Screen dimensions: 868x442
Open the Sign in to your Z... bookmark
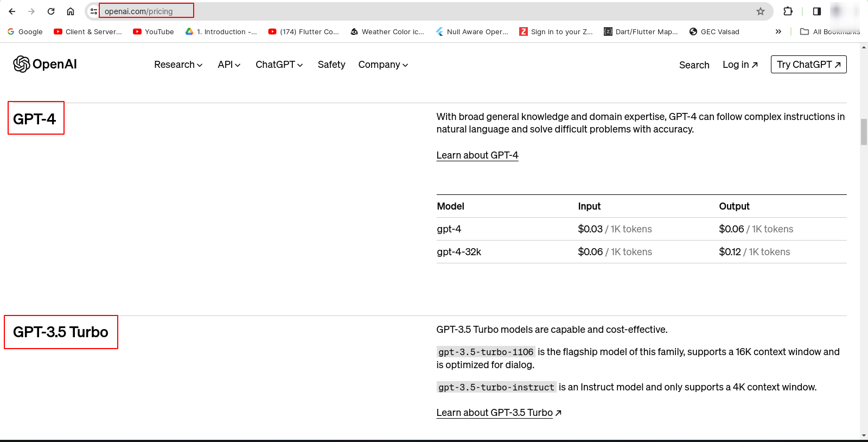pyautogui.click(x=556, y=31)
